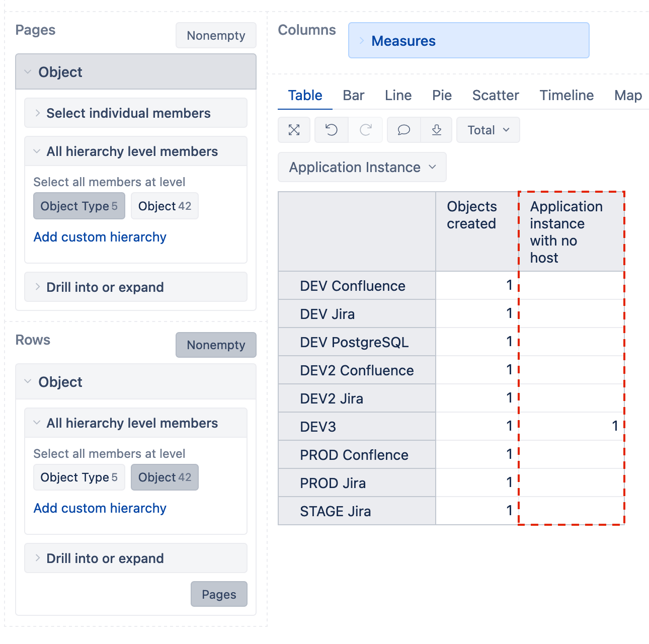Click Application instance with no host header
Screen dimensions: 649x644
point(572,231)
